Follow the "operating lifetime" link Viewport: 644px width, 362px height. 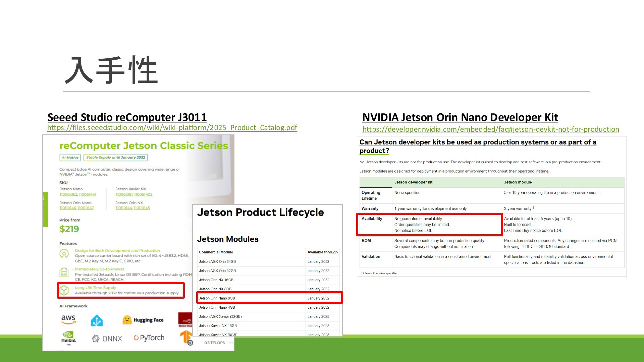(x=533, y=171)
